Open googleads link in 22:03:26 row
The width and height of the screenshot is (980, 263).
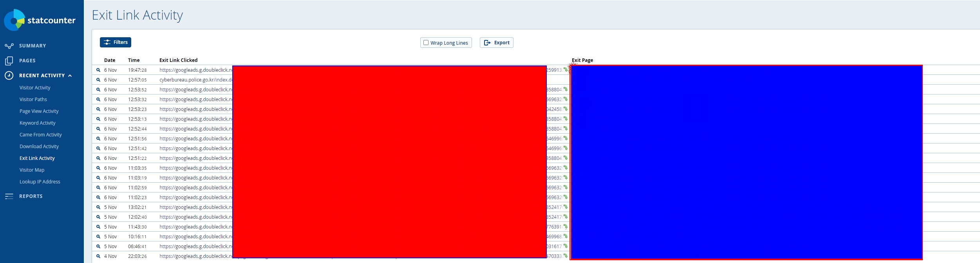coord(196,256)
